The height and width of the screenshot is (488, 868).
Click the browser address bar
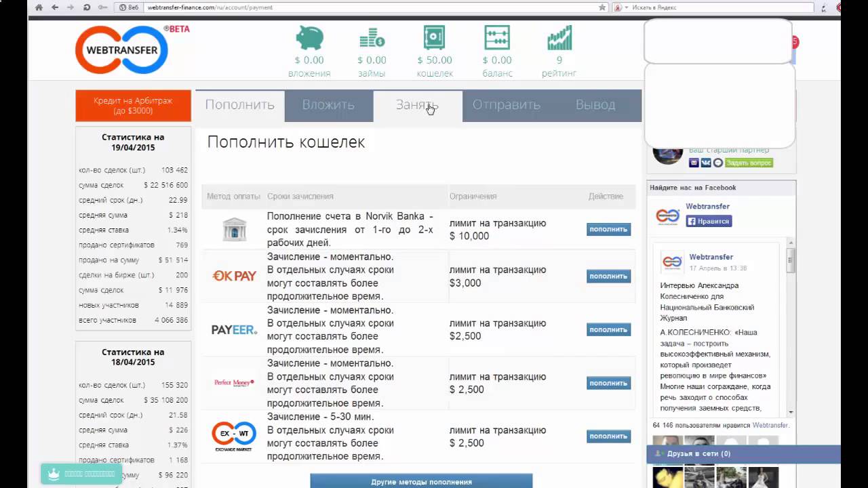click(x=366, y=7)
